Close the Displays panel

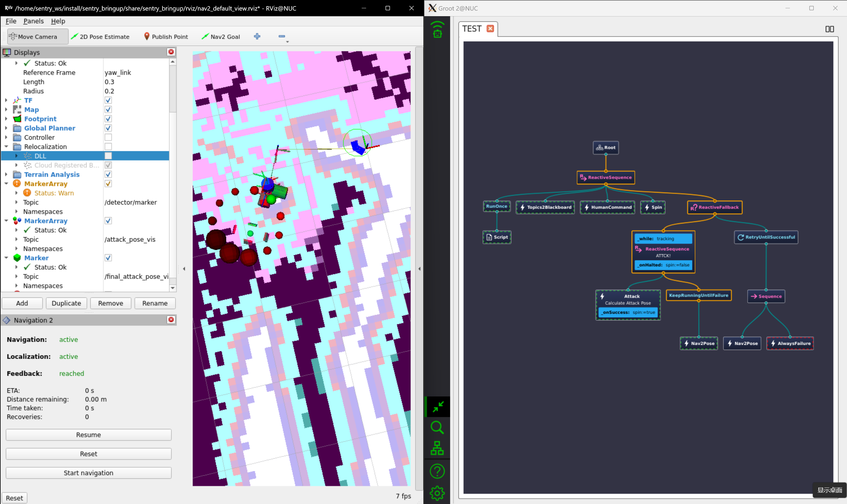coord(171,52)
